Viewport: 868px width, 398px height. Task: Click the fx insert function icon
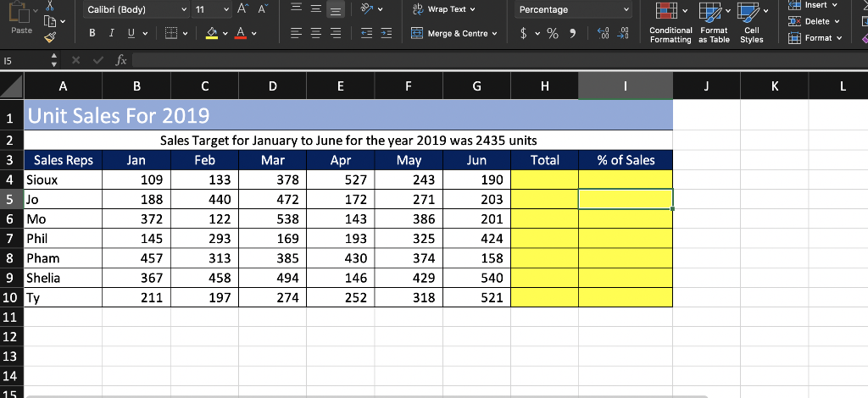click(x=120, y=60)
